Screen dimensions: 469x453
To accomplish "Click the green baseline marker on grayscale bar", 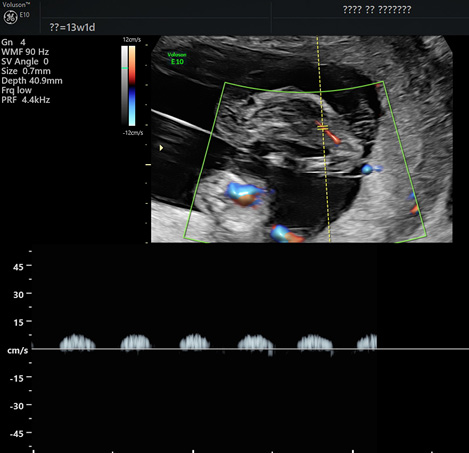I will tap(125, 68).
